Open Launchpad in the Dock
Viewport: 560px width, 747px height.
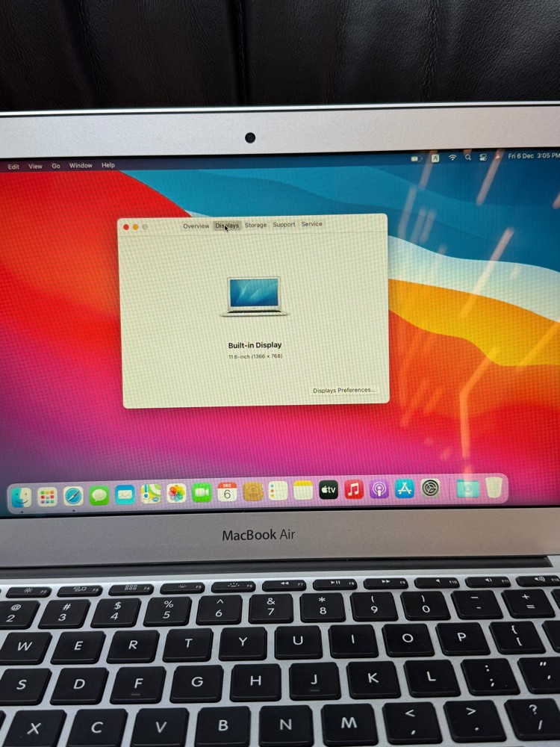click(x=47, y=498)
